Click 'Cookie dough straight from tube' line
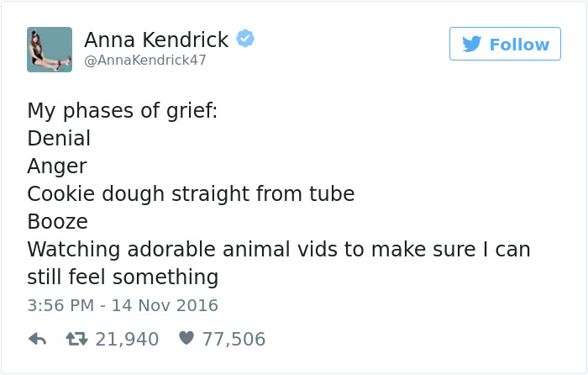This screenshot has height=375, width=588. tap(191, 194)
